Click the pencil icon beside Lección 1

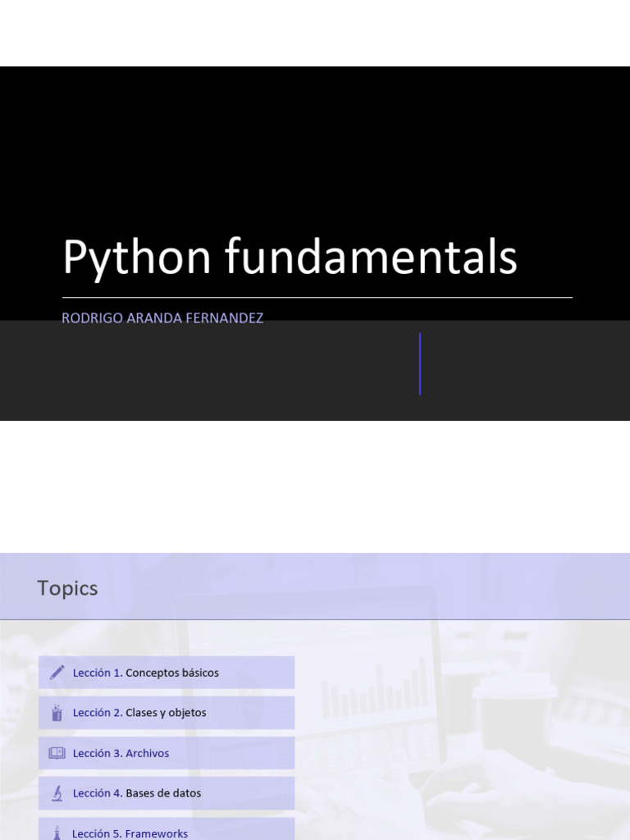point(57,673)
